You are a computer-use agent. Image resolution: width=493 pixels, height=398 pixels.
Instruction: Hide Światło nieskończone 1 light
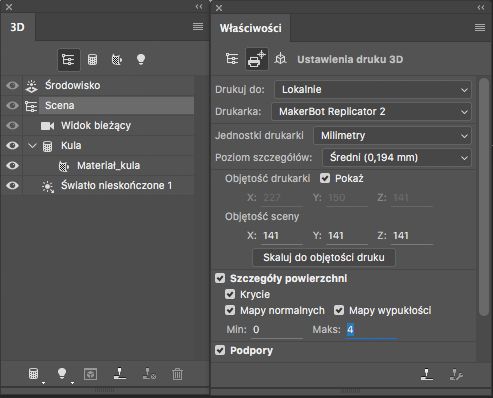(x=13, y=186)
